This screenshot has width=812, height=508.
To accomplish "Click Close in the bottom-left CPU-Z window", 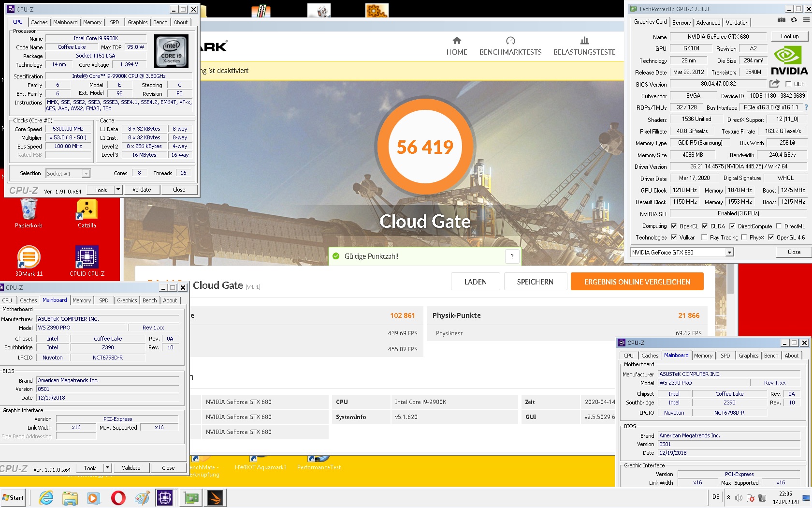I will coord(168,468).
